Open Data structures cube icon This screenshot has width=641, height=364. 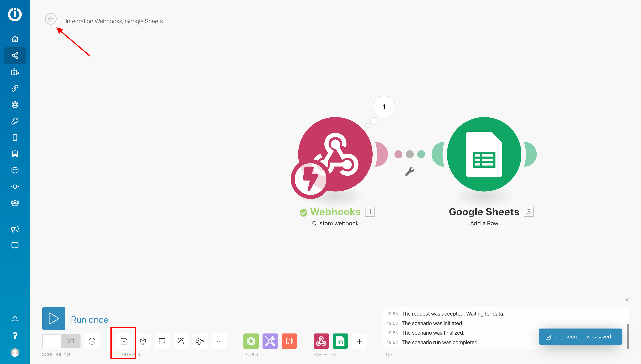[15, 170]
